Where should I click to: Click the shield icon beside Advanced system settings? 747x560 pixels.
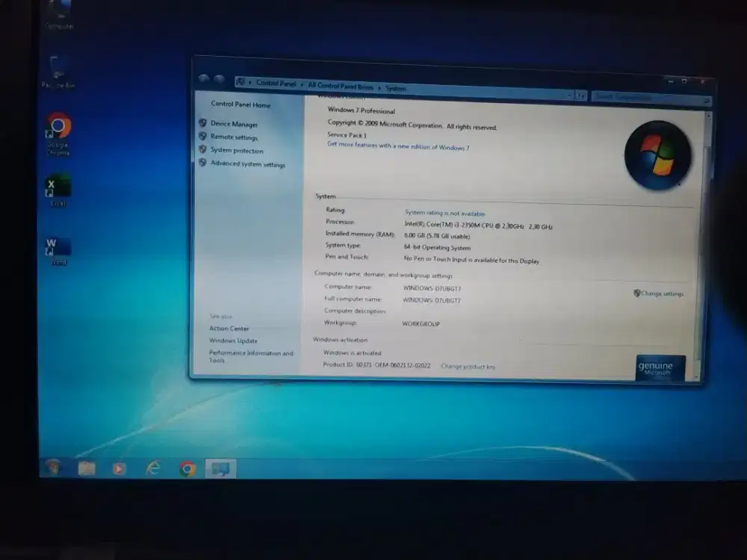(x=203, y=162)
